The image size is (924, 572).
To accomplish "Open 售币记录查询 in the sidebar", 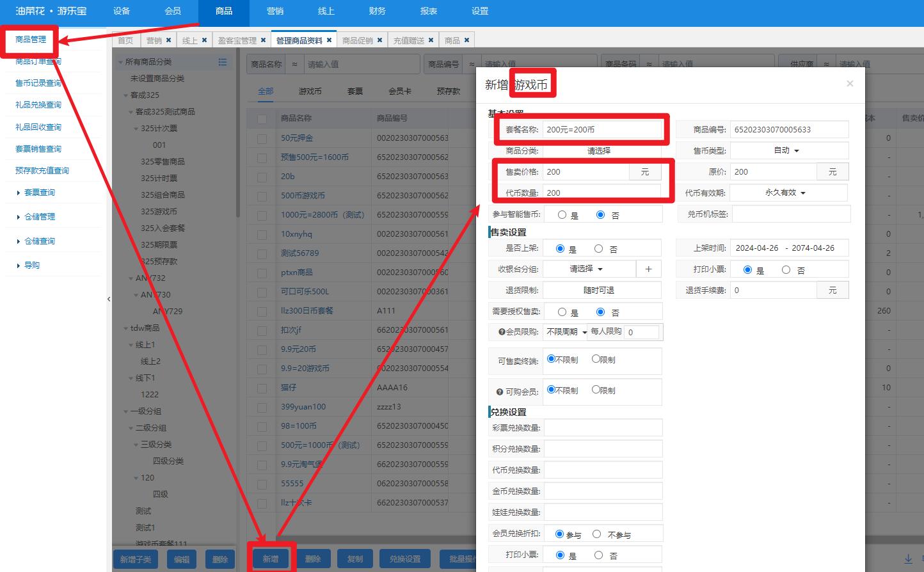I will [x=38, y=83].
